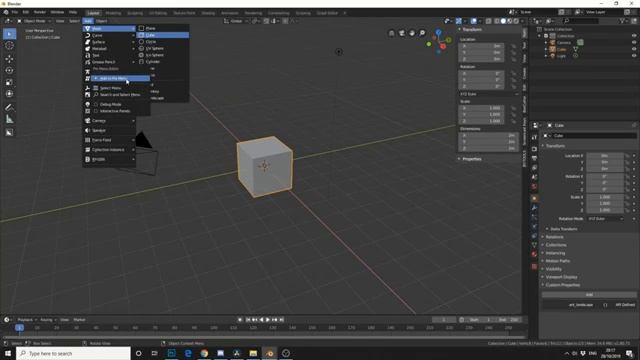Viewport: 640px width, 360px height.
Task: Select Cube in the Mesh submenu
Action: coord(163,35)
